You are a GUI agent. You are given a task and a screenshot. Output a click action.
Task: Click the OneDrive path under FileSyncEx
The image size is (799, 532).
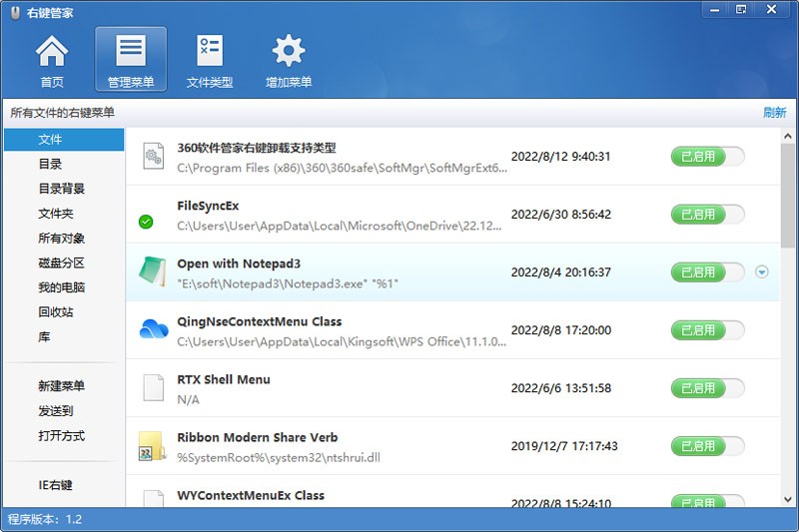[x=340, y=226]
